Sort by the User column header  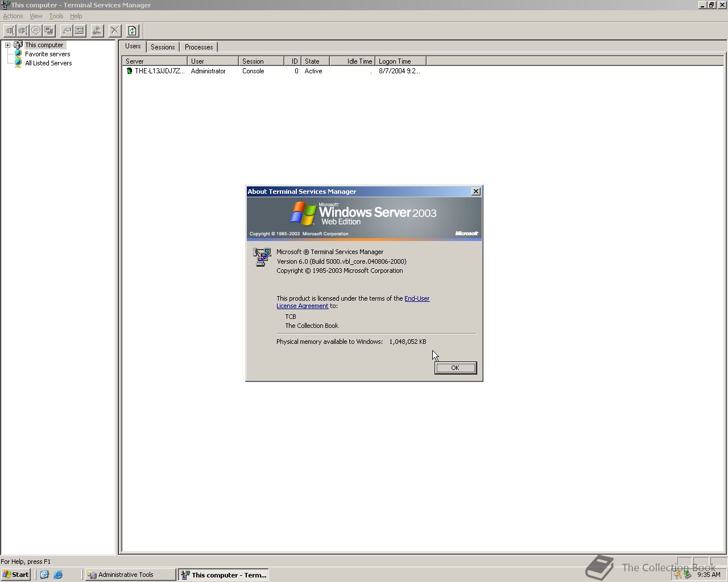213,61
